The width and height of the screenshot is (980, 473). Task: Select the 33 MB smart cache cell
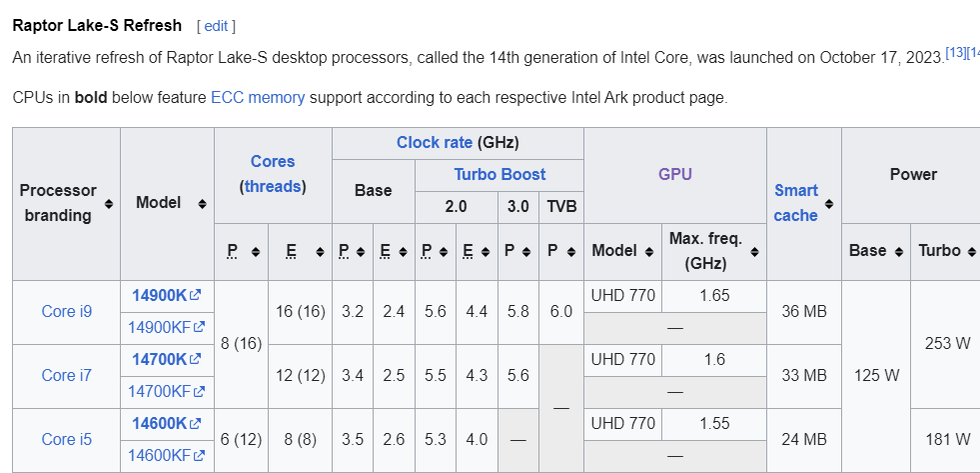(804, 375)
